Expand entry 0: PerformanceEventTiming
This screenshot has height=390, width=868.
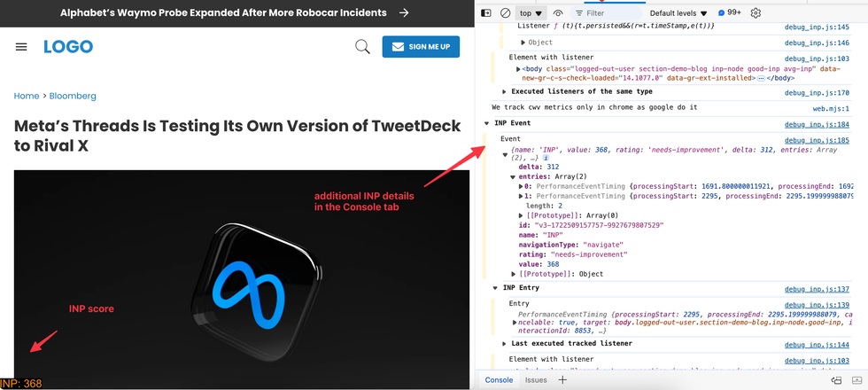[522, 187]
